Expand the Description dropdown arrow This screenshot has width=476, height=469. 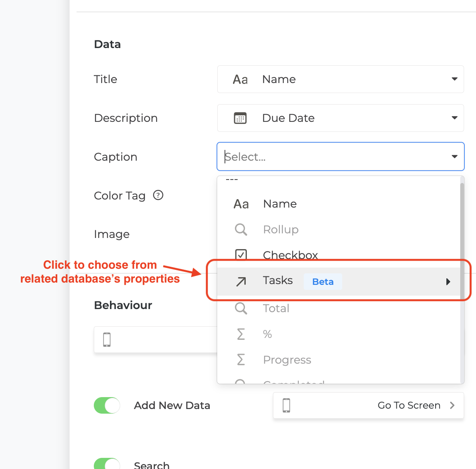[x=454, y=118]
